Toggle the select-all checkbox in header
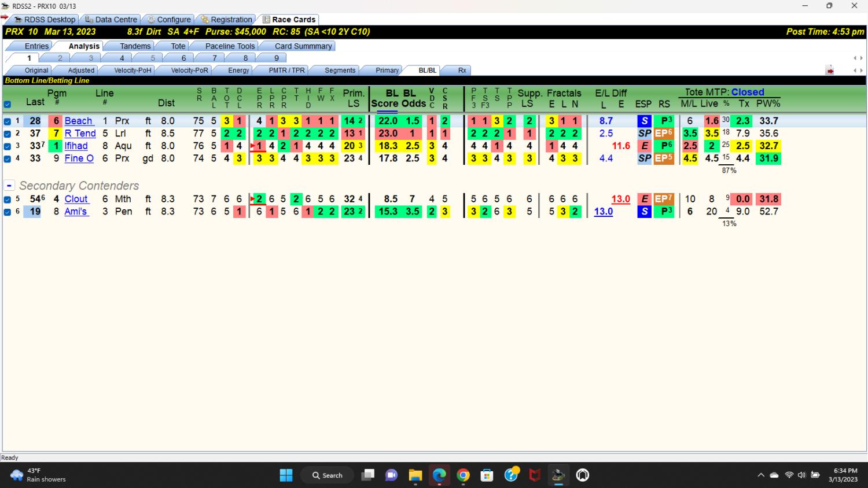Viewport: 868px width, 488px height. point(7,104)
